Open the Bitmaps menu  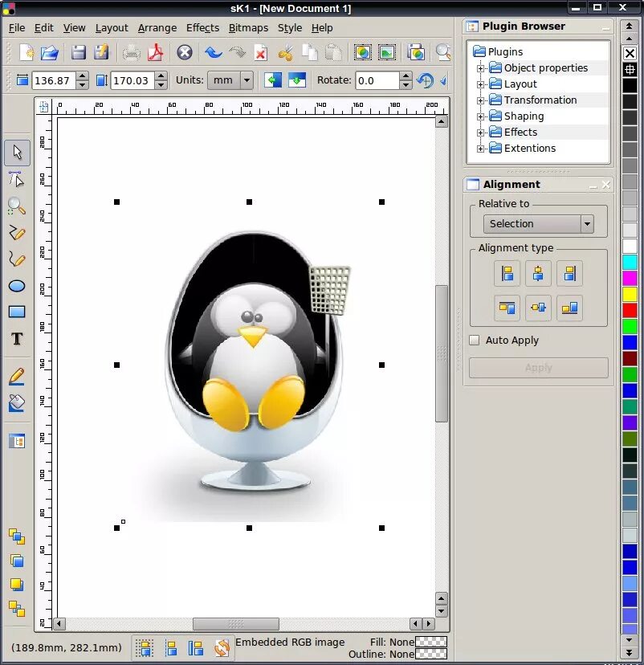[248, 28]
